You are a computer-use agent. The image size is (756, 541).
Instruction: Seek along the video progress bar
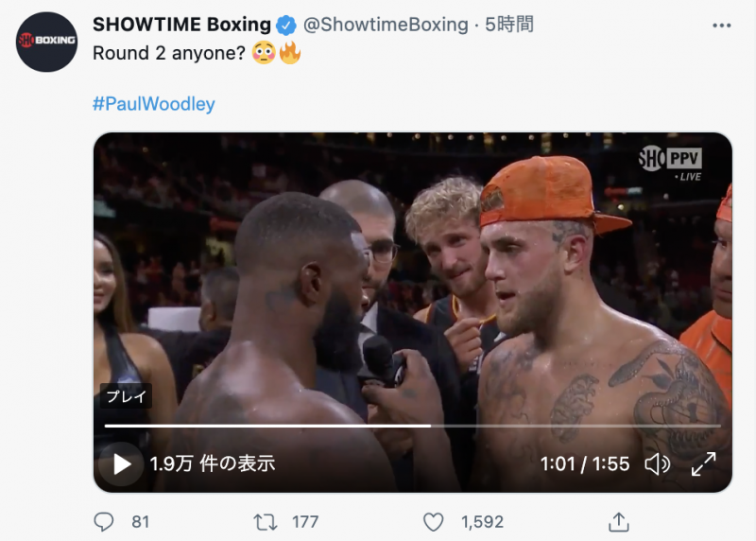click(x=413, y=426)
